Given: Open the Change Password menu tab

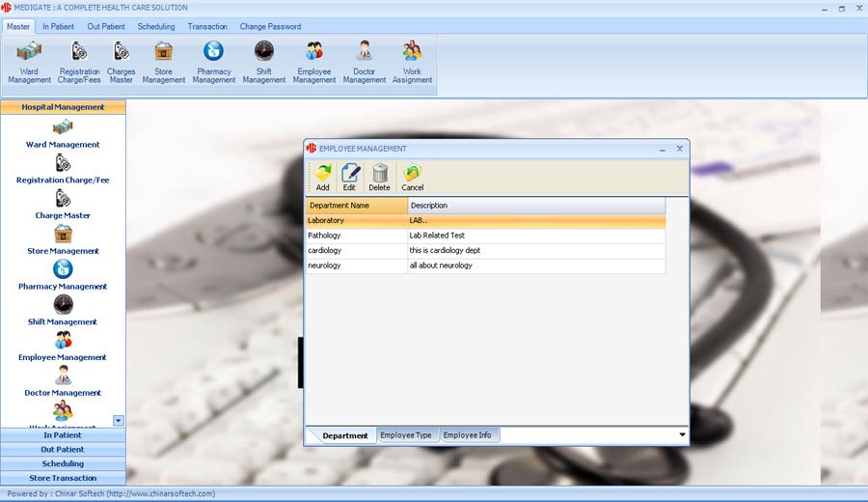Looking at the screenshot, I should coord(270,26).
